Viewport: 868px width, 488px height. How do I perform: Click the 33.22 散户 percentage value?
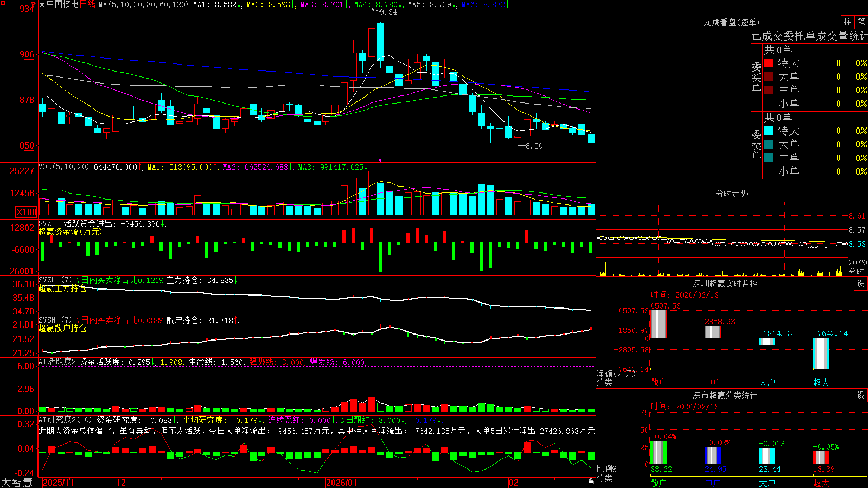(x=661, y=469)
